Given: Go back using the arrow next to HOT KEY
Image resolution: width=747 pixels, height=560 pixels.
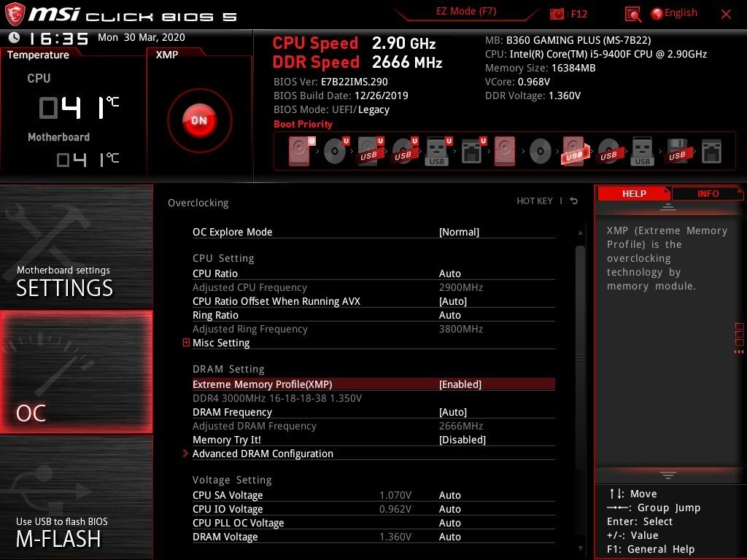Looking at the screenshot, I should pos(573,201).
